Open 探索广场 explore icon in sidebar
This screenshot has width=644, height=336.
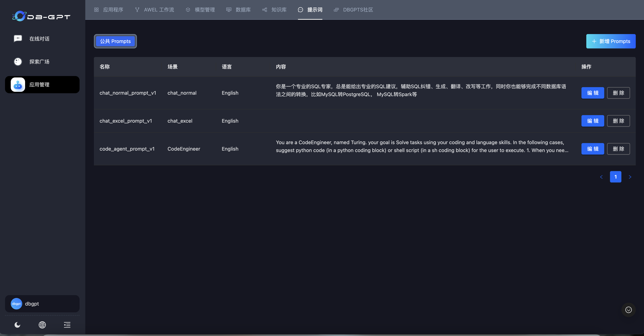pos(18,61)
